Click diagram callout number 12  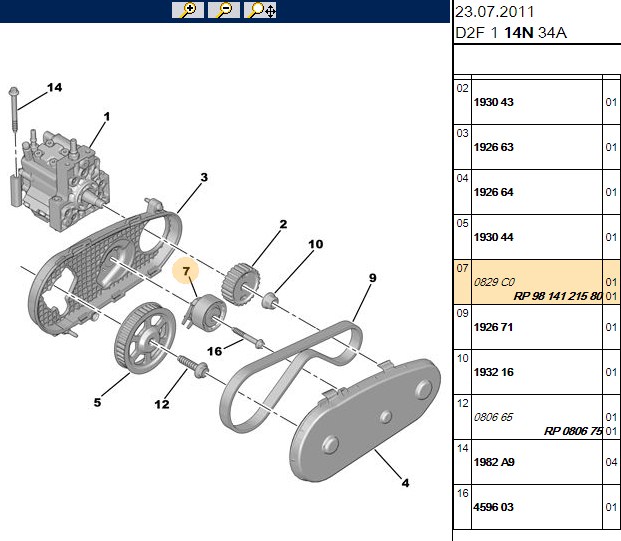[162, 404]
